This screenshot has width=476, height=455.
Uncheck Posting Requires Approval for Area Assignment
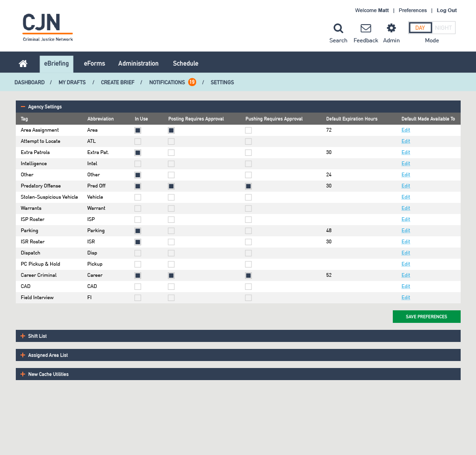[171, 130]
